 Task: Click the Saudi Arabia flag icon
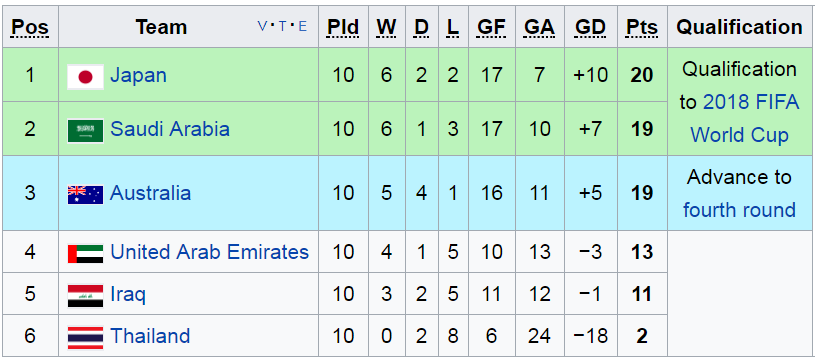pos(85,130)
